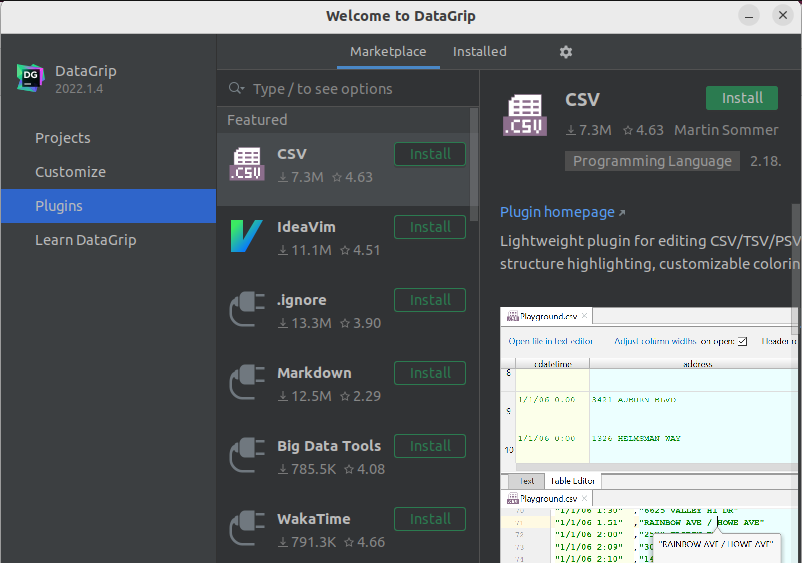The image size is (802, 563).
Task: Select the IdeaVim plugin name
Action: coord(306,227)
